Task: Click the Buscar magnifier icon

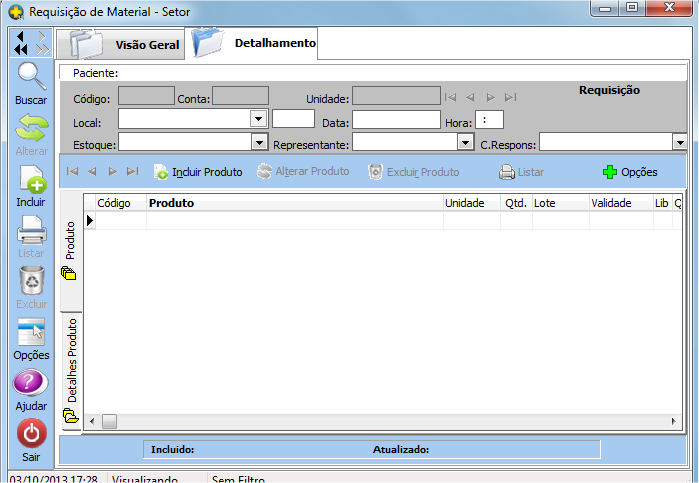Action: [x=31, y=77]
